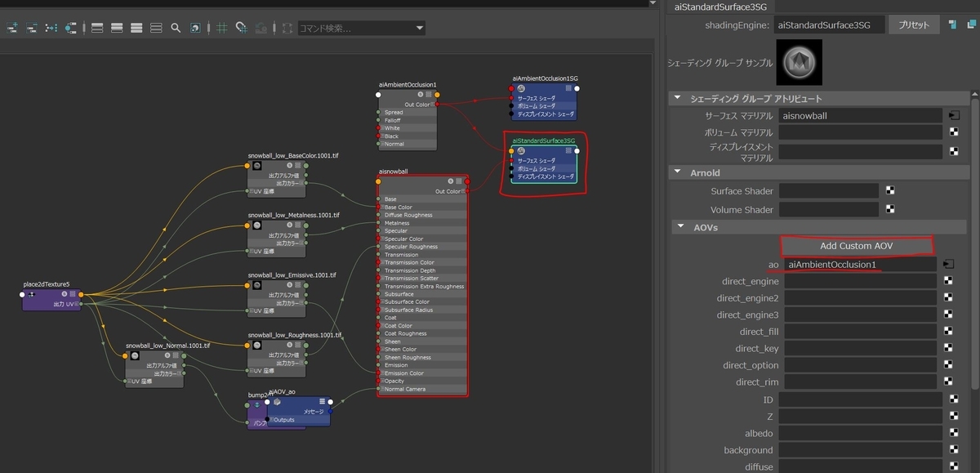Toggle solo on the snowball_low_BaseColor texture node
This screenshot has height=473, width=980.
click(x=290, y=165)
